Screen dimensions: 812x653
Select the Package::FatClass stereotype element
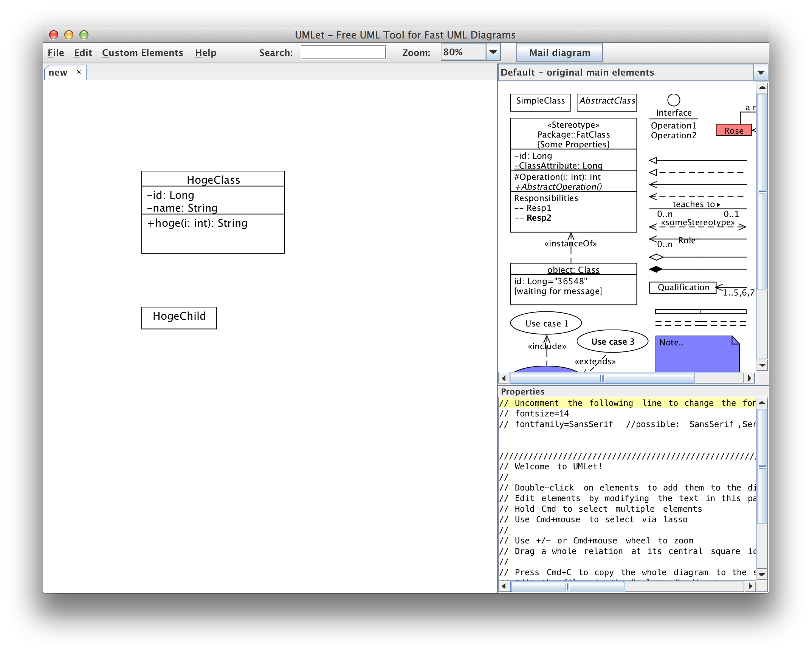(x=573, y=175)
